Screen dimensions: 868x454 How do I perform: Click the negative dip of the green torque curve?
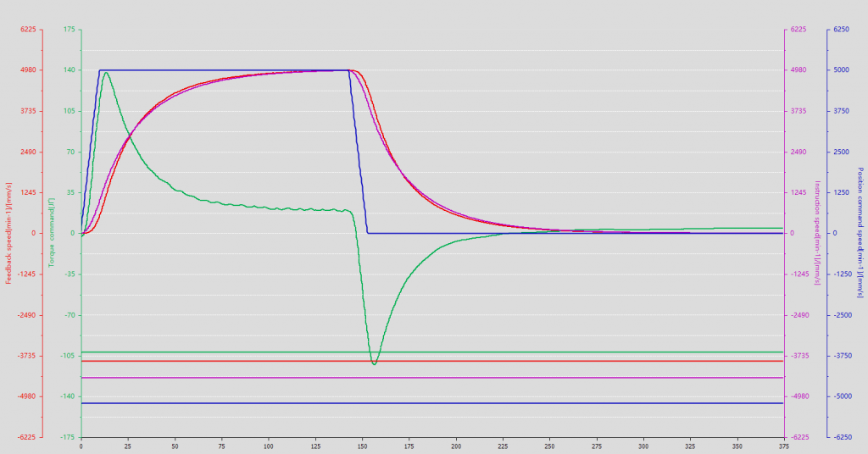(374, 363)
